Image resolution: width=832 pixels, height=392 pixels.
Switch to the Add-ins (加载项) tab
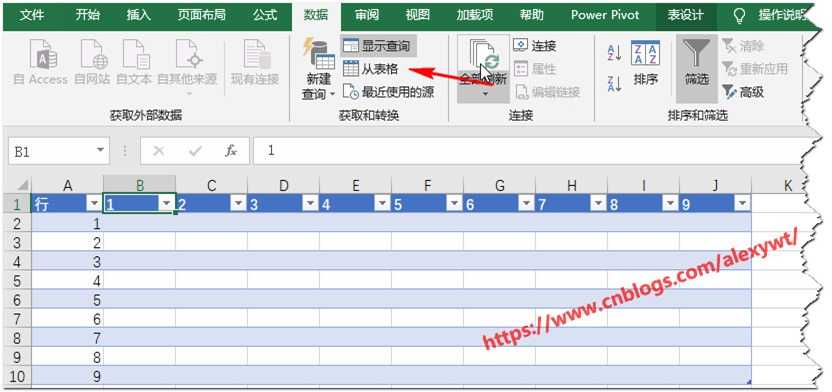point(474,15)
